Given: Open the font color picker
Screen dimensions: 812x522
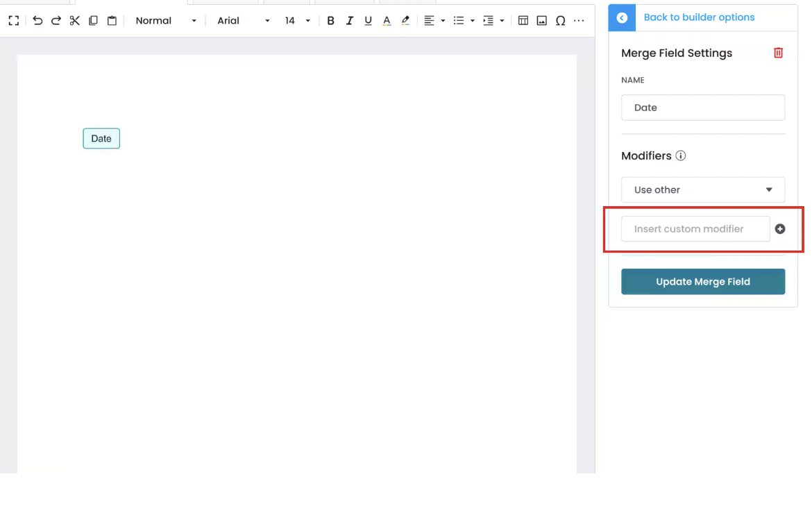Looking at the screenshot, I should (x=387, y=20).
